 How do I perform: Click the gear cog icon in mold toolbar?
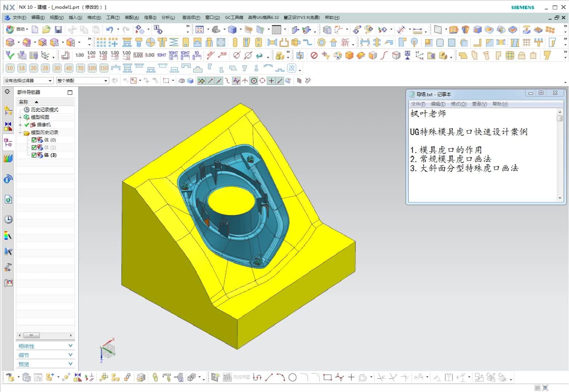tap(322, 42)
